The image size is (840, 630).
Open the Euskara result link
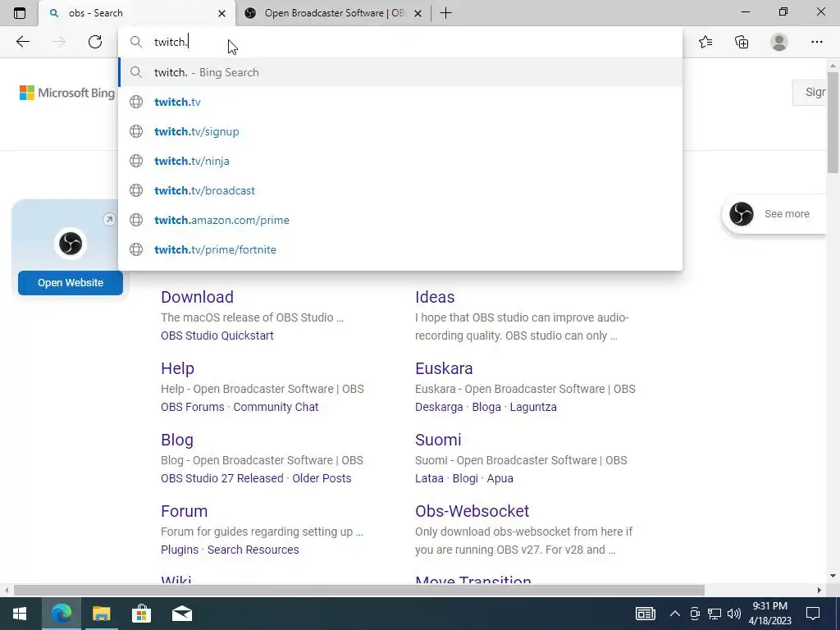point(444,368)
